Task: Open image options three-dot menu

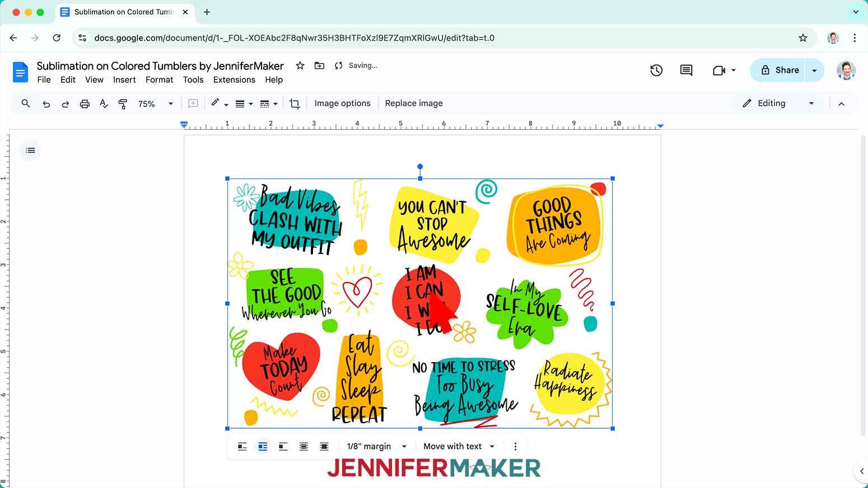Action: click(515, 447)
